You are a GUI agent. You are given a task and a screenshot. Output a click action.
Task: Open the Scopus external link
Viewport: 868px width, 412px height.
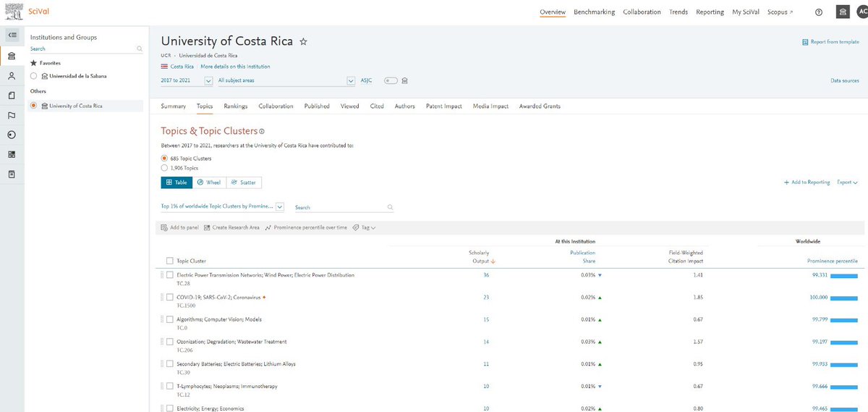(780, 12)
